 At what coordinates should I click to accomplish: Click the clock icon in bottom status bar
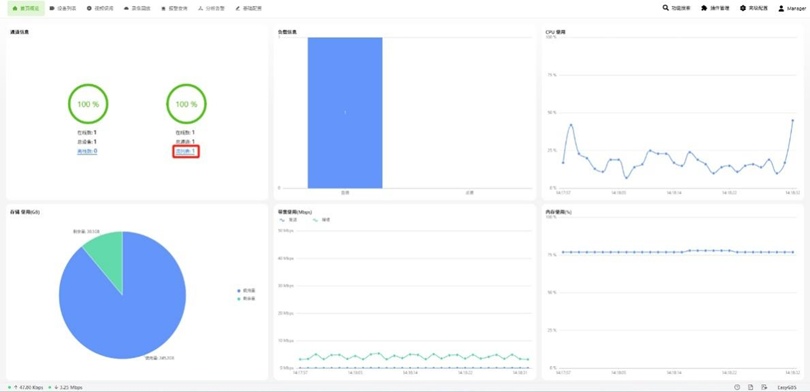pyautogui.click(x=737, y=387)
